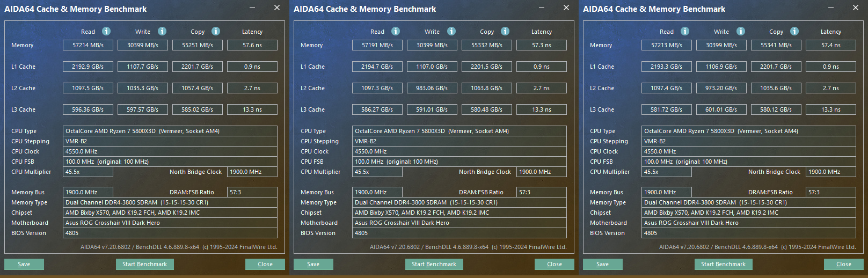Click the 1057.4 GB/s L2 cache copy value
868x278 pixels.
(198, 88)
